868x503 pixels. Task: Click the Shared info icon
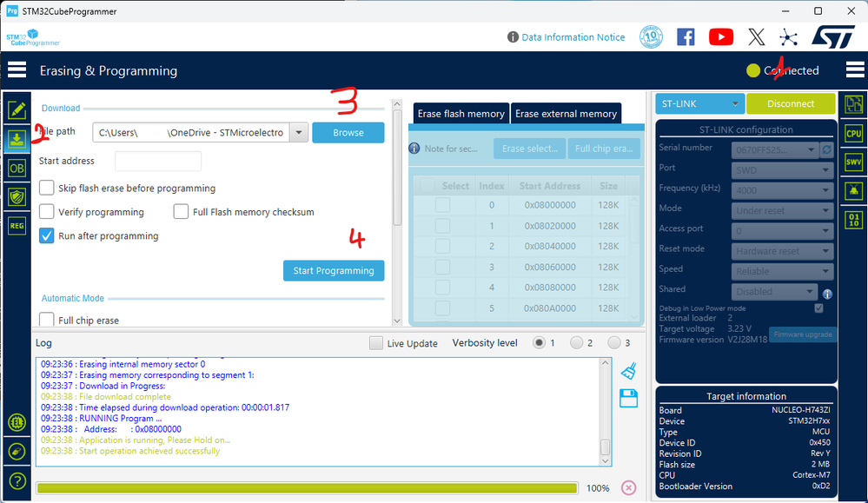point(827,294)
